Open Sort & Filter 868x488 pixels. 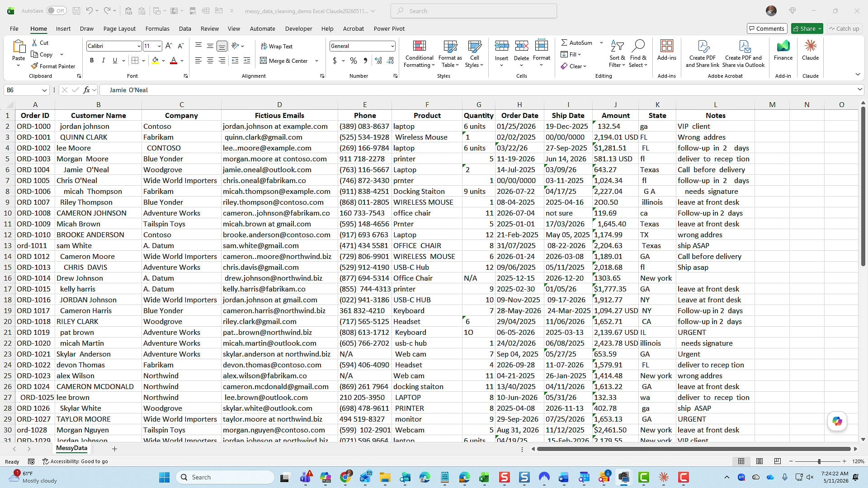tap(617, 54)
